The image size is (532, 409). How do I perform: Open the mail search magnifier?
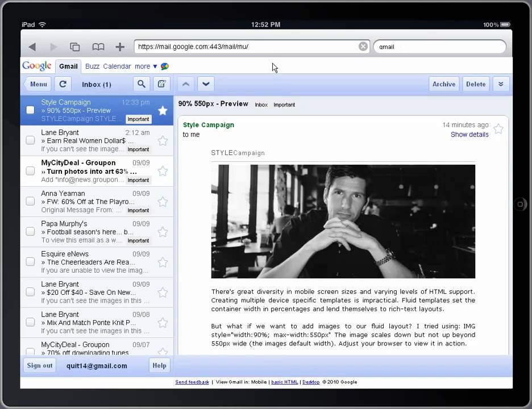(x=141, y=84)
